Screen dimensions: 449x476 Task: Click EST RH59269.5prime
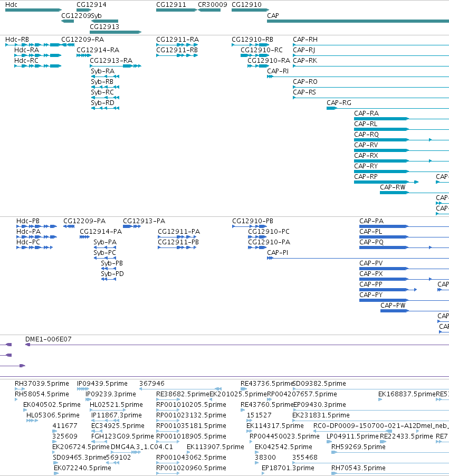390,452
